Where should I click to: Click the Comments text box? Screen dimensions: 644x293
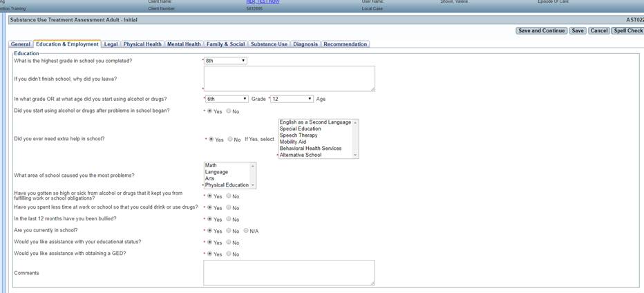click(x=289, y=272)
